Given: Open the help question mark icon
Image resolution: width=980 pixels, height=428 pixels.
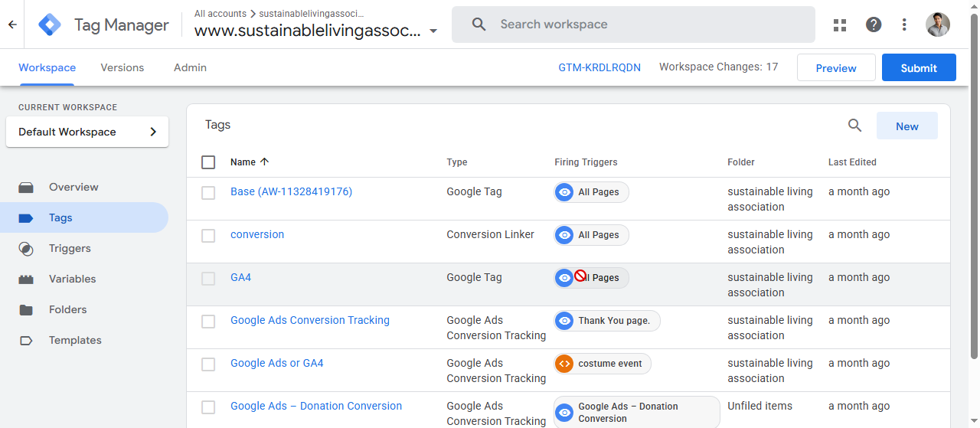Looking at the screenshot, I should [x=874, y=25].
